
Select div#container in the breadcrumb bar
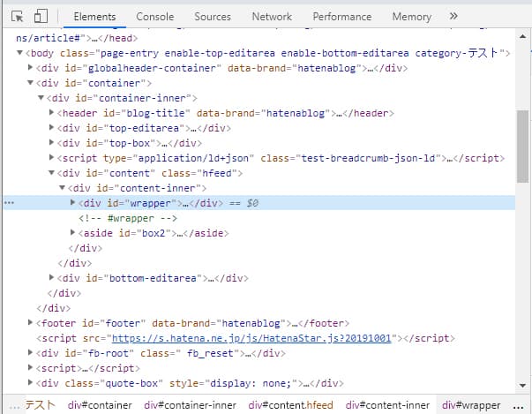[x=100, y=405]
